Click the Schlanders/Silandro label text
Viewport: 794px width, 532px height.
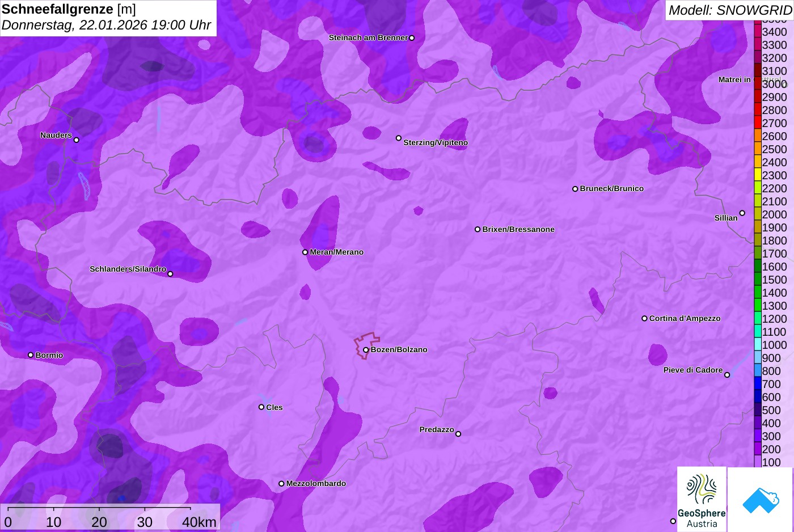pos(128,269)
